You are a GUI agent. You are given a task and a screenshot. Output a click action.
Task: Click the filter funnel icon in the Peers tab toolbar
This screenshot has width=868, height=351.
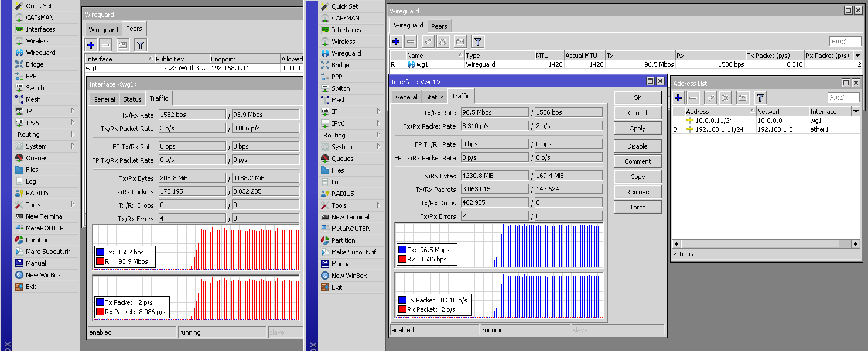coord(140,44)
